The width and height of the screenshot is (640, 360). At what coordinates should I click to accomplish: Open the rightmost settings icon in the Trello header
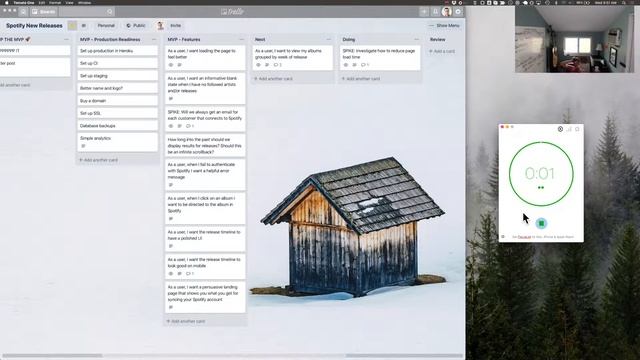pyautogui.click(x=458, y=12)
